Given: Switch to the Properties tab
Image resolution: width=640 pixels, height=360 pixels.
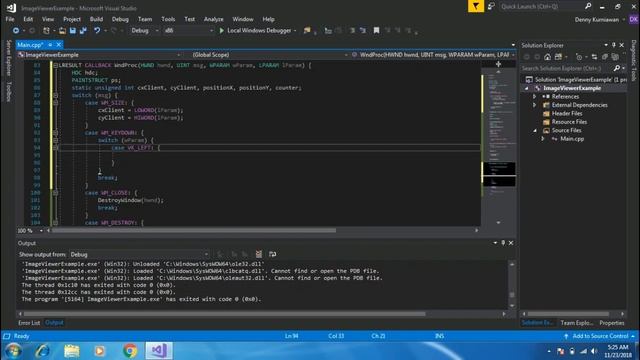Looking at the screenshot, I should pyautogui.click(x=611, y=323).
